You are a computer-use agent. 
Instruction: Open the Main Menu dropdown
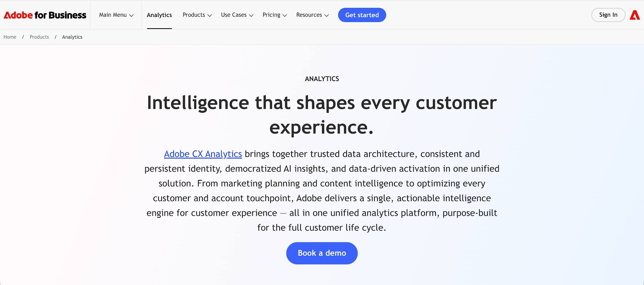pyautogui.click(x=115, y=15)
